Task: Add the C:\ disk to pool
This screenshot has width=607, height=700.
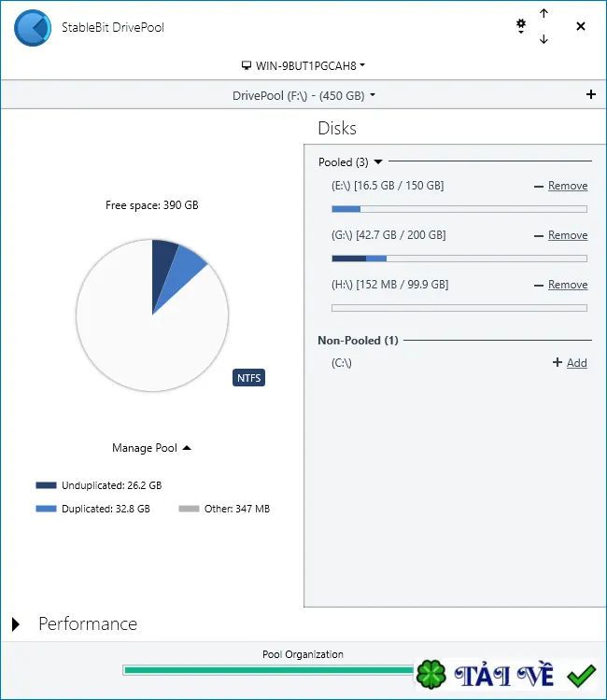Action: [x=570, y=362]
